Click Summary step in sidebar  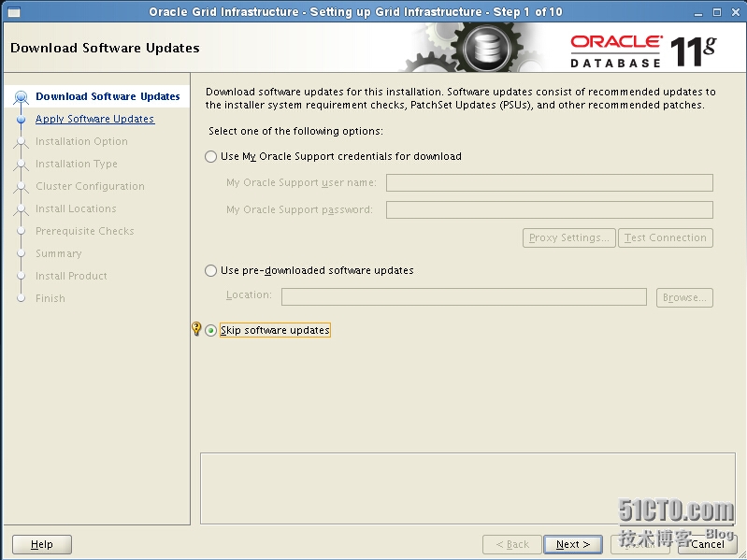pos(59,253)
